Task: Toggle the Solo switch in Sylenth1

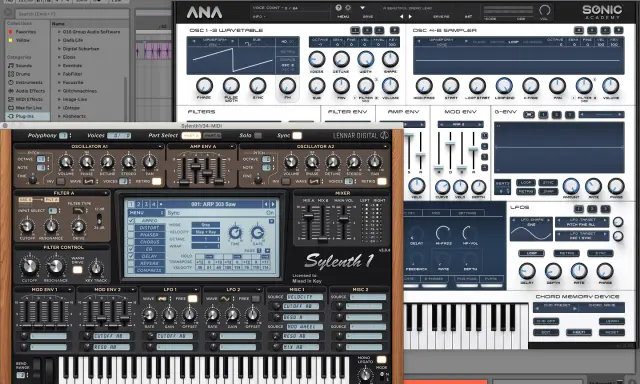Action: (x=258, y=135)
